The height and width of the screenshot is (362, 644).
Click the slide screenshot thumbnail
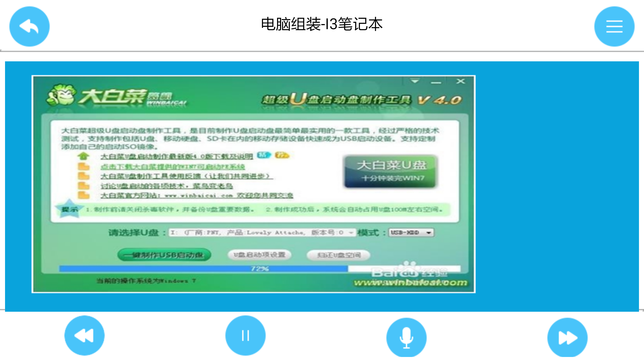tap(254, 184)
